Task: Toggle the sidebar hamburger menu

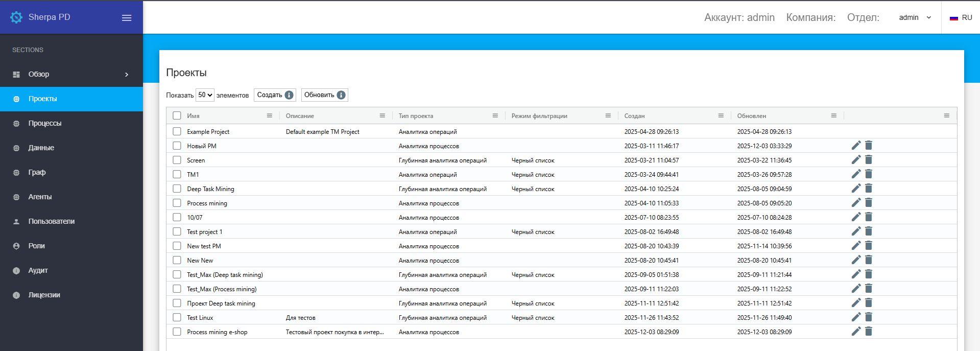Action: (127, 18)
